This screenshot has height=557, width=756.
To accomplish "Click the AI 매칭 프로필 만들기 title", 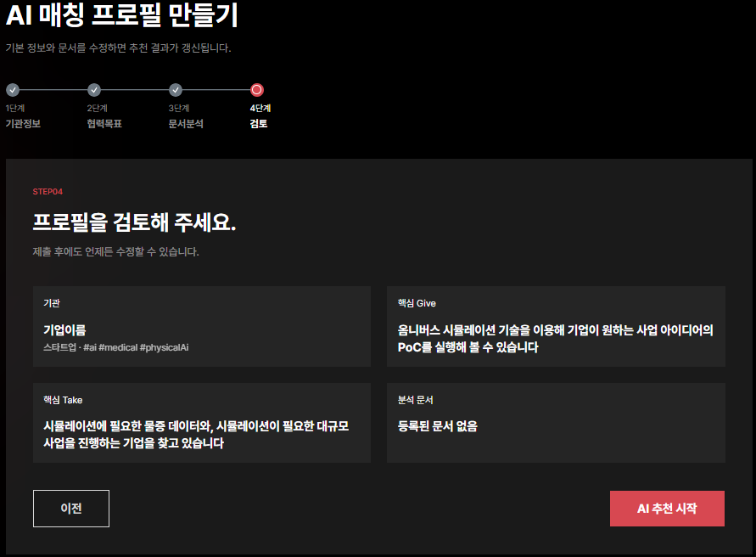I will [122, 14].
